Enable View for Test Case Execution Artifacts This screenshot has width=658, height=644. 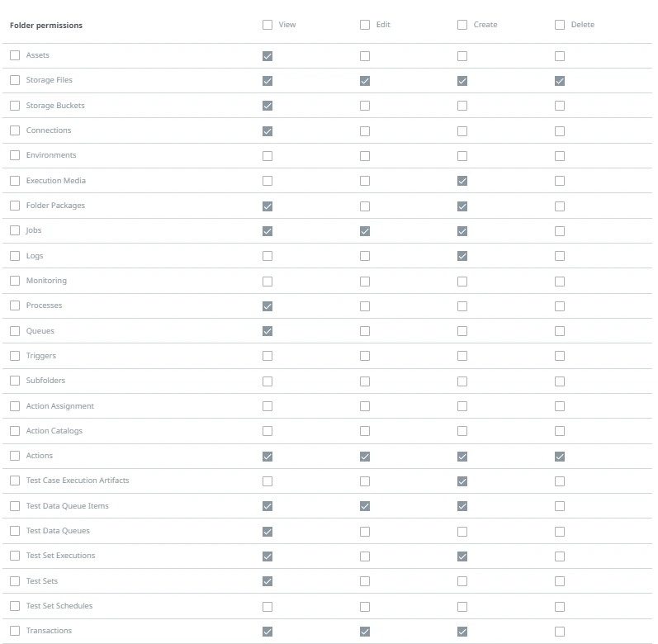(x=267, y=481)
